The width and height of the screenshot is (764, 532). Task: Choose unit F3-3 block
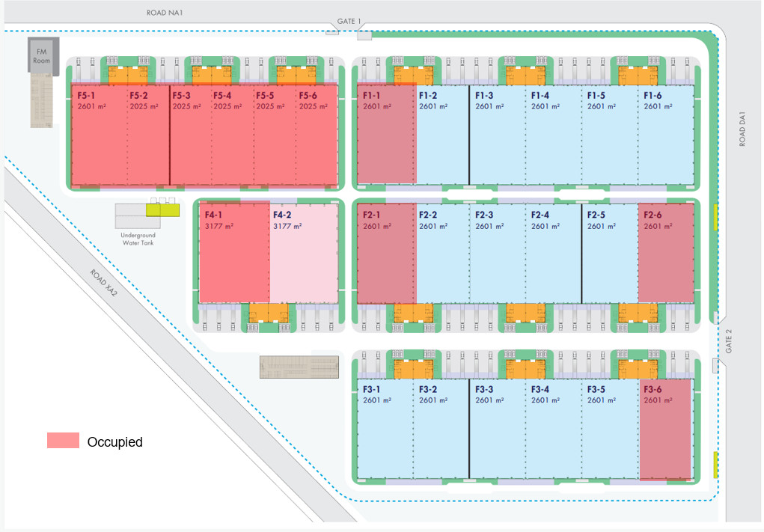[x=497, y=429]
